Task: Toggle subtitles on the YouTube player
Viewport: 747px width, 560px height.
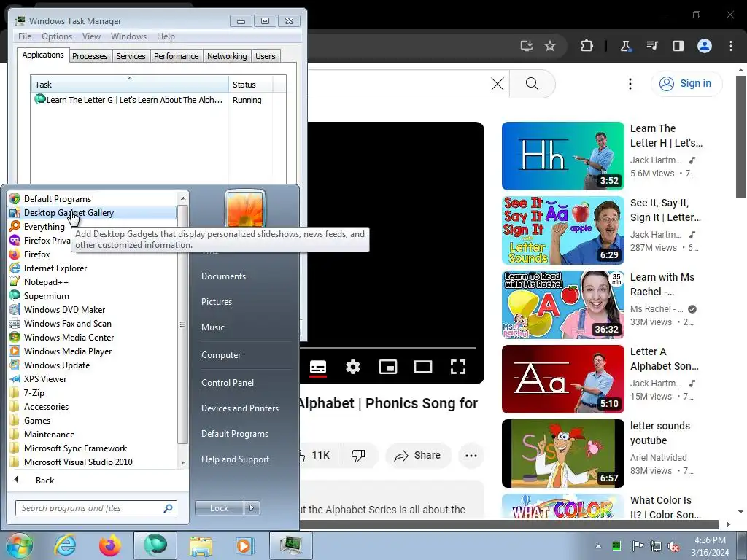Action: [x=318, y=367]
